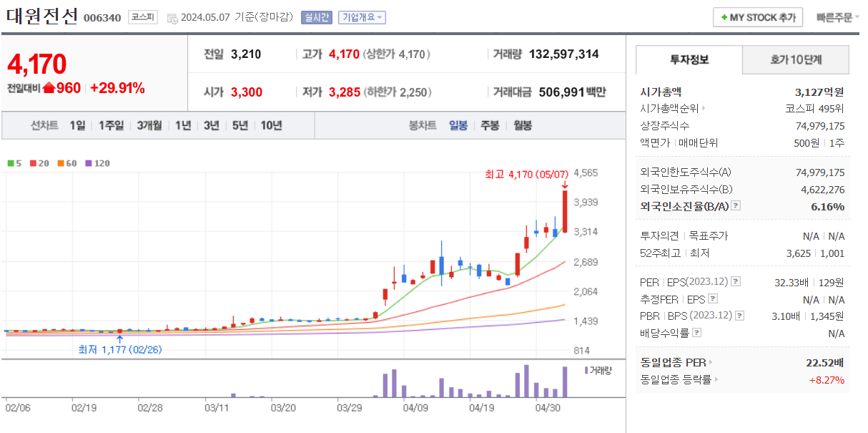The width and height of the screenshot is (868, 433).
Task: Click the red up-arrow icon beside 960
Action: coord(49,88)
